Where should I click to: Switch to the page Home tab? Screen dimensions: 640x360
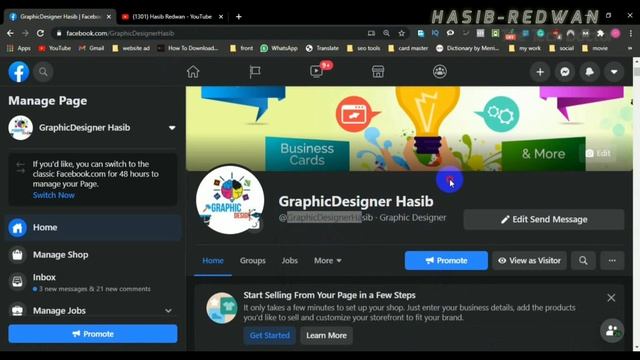pos(213,260)
